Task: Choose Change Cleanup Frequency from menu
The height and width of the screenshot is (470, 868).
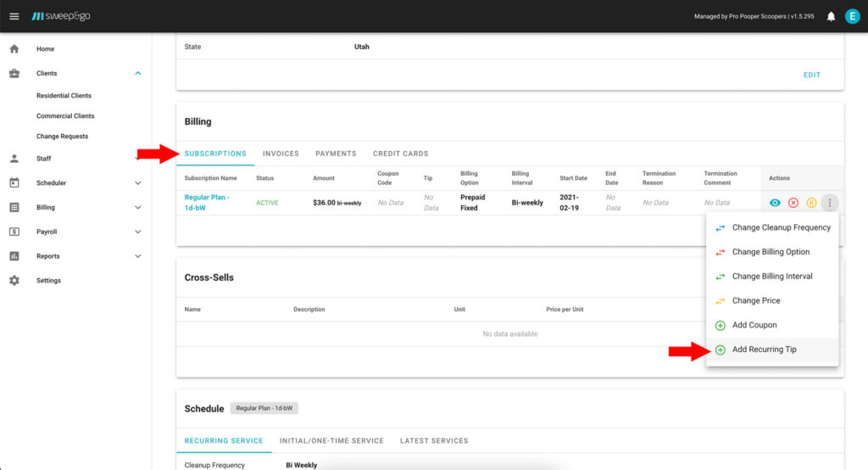Action: [x=781, y=227]
